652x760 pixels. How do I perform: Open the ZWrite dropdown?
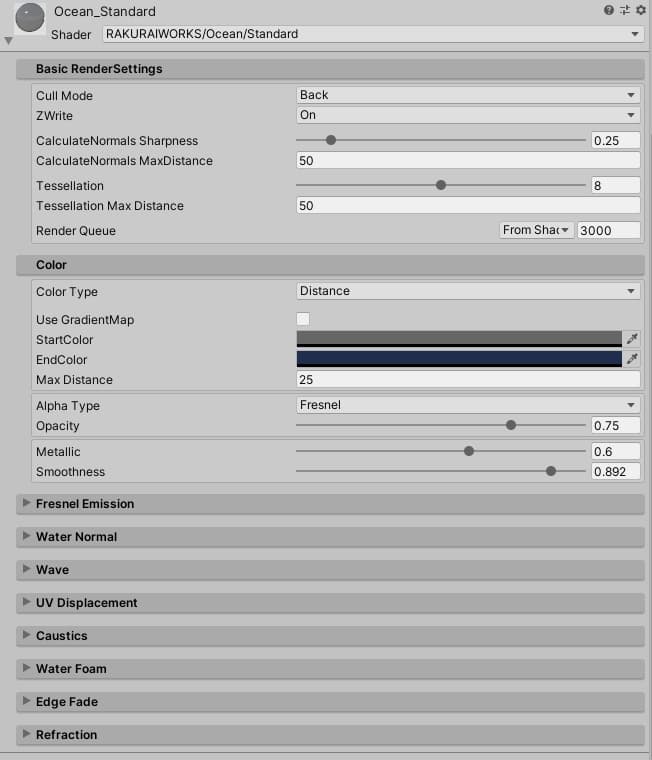point(468,115)
